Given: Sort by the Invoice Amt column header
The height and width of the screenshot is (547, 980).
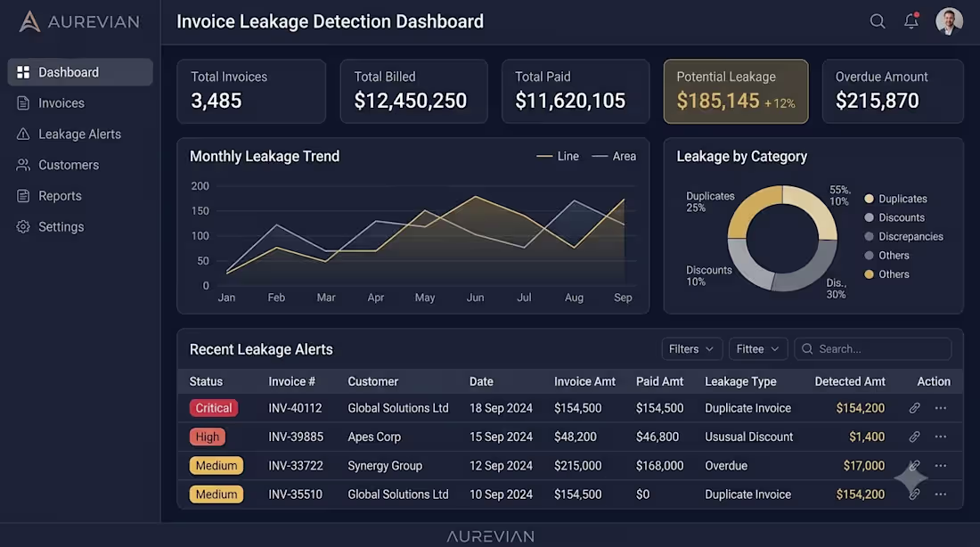Looking at the screenshot, I should (584, 381).
